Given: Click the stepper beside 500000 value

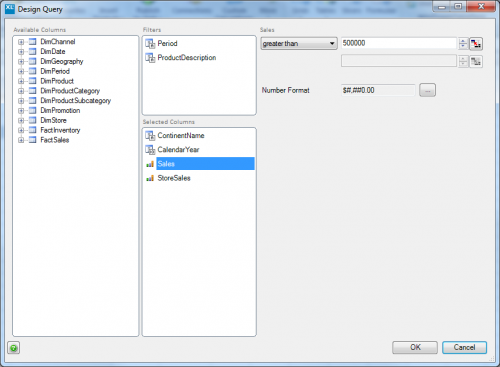Looking at the screenshot, I should (463, 44).
